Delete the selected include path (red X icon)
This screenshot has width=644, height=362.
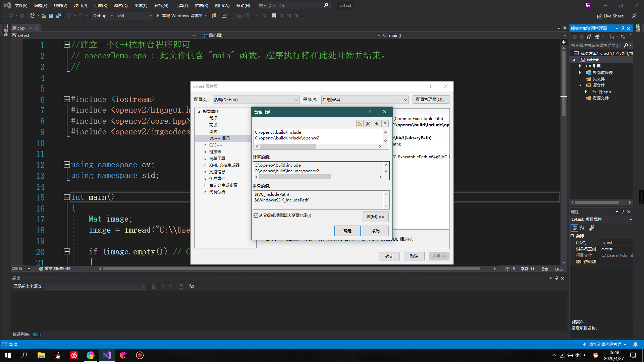pyautogui.click(x=368, y=123)
